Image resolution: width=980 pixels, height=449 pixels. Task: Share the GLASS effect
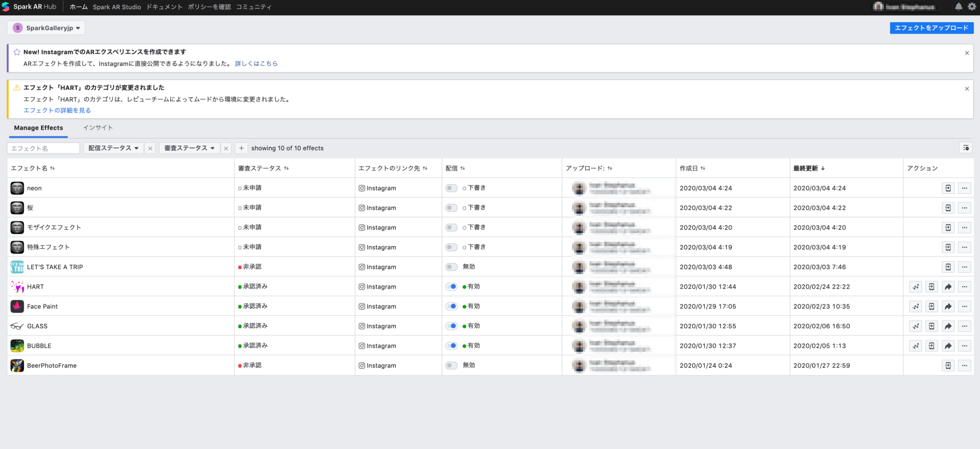coord(948,326)
